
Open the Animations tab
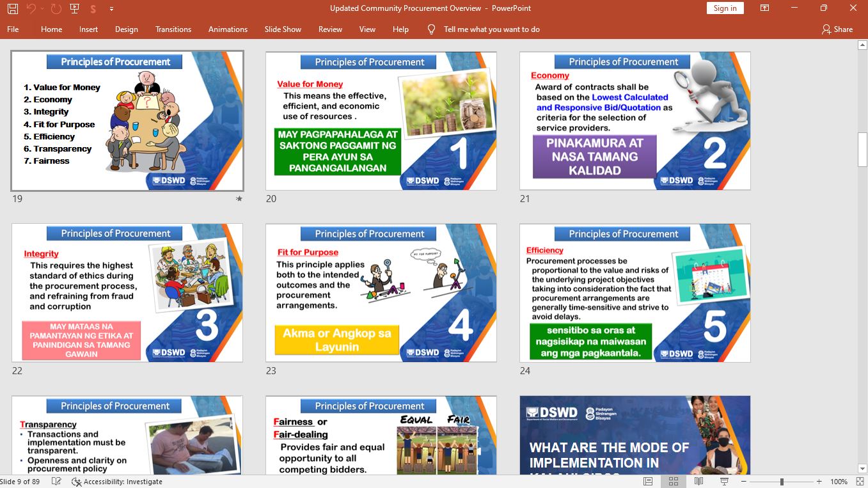point(228,29)
